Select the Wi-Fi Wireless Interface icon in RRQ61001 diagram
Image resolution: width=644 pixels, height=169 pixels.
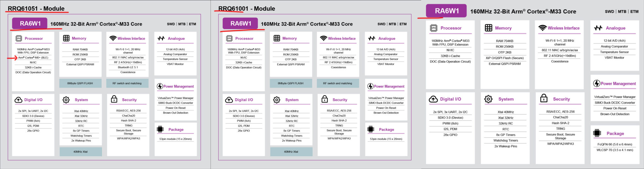324,38
